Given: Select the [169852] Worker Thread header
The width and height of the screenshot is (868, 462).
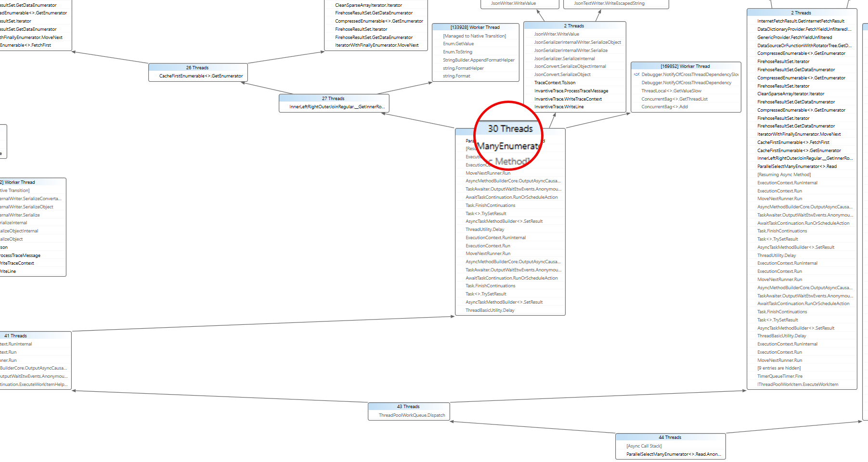Looking at the screenshot, I should point(685,66).
